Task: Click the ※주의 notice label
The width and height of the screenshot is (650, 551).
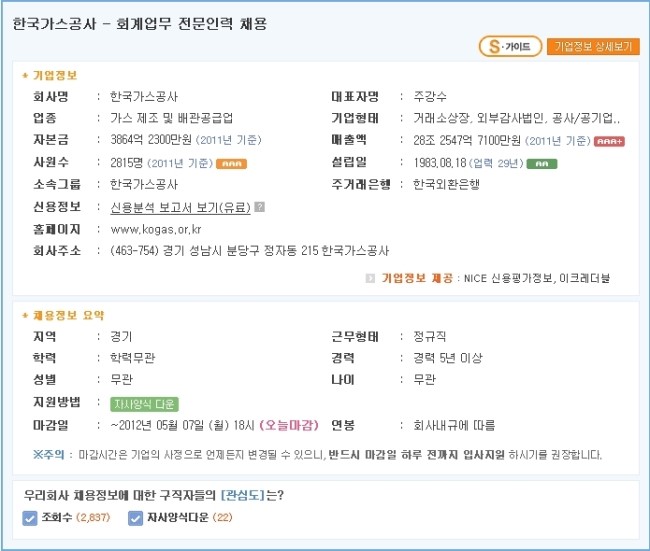Action: pyautogui.click(x=49, y=455)
